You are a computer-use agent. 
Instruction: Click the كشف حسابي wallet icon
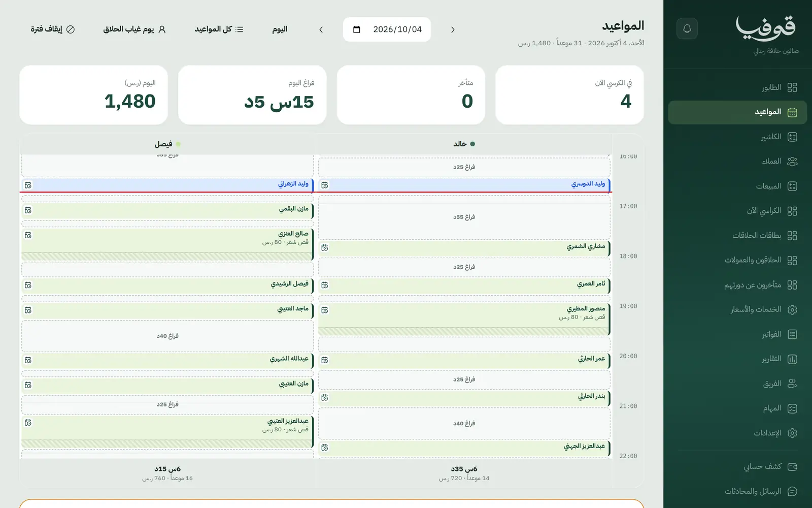point(792,466)
